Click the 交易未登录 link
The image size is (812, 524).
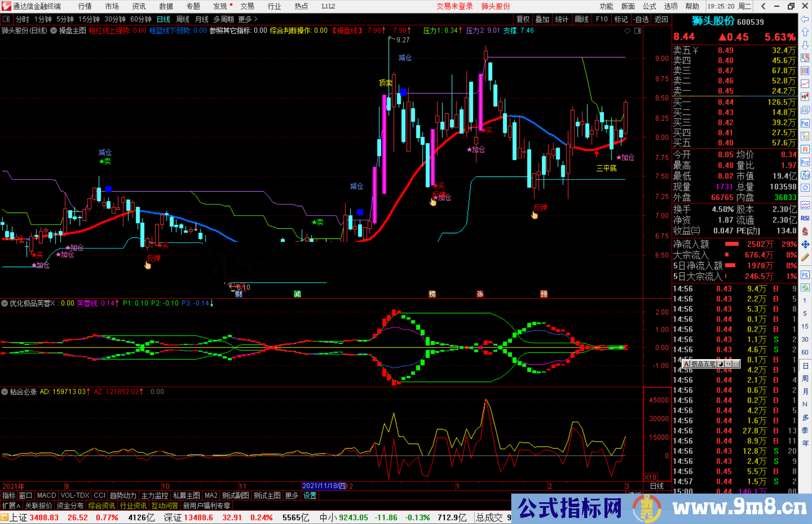454,6
